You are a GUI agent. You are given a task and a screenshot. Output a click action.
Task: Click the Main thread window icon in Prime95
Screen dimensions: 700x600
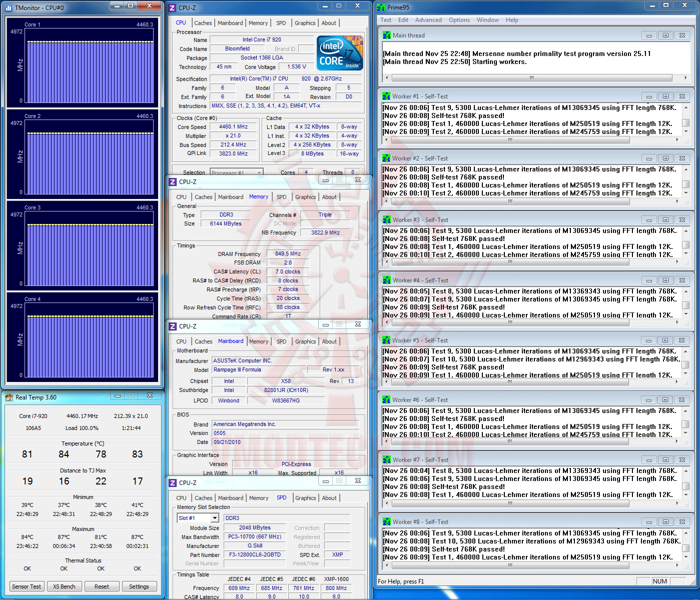pos(386,35)
